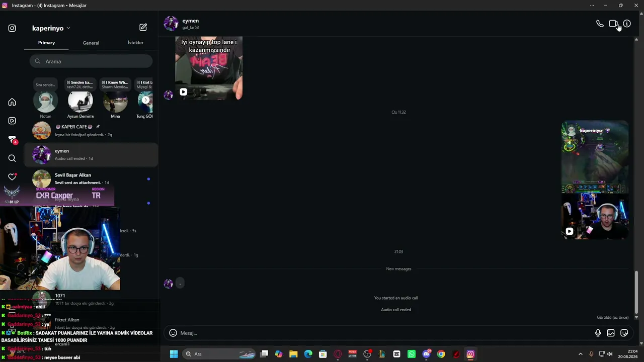Viewport: 644px width, 362px height.
Task: Switch to the İstekler requests tab
Action: (x=135, y=43)
